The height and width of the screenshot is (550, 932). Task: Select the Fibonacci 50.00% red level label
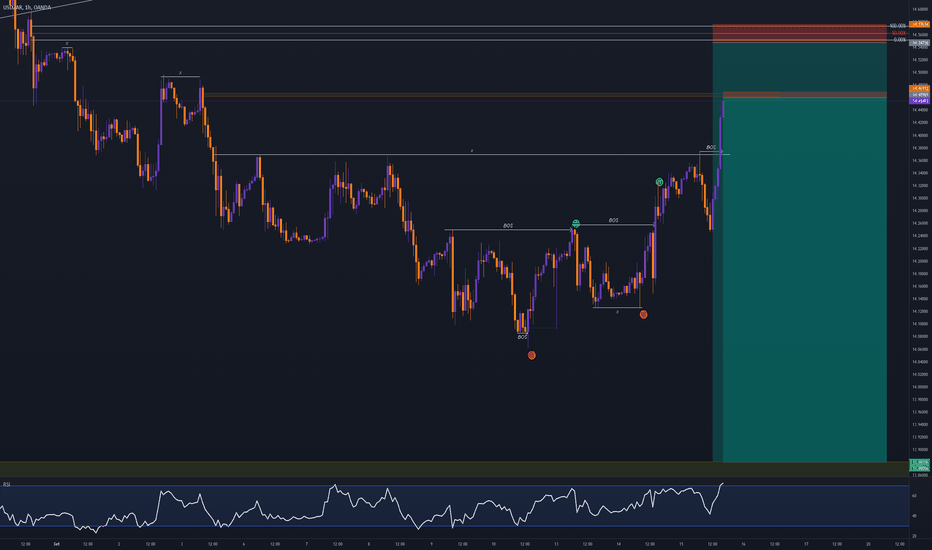pos(899,33)
